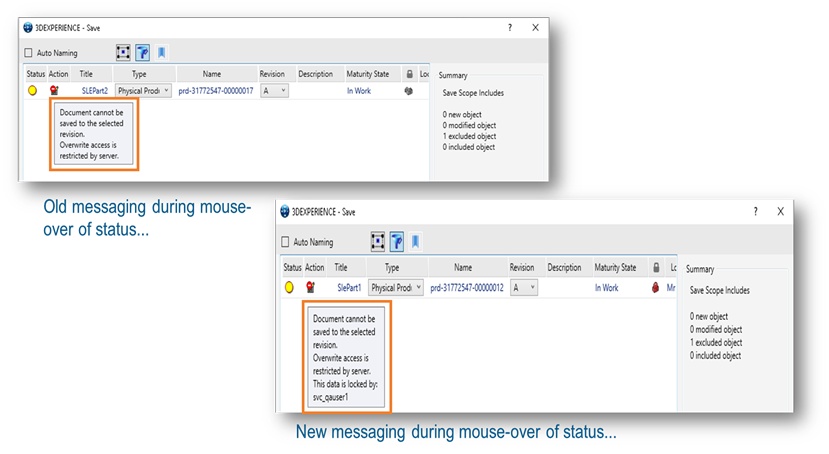
Task: Click yellow status circle for SLEPart2
Action: 32,91
